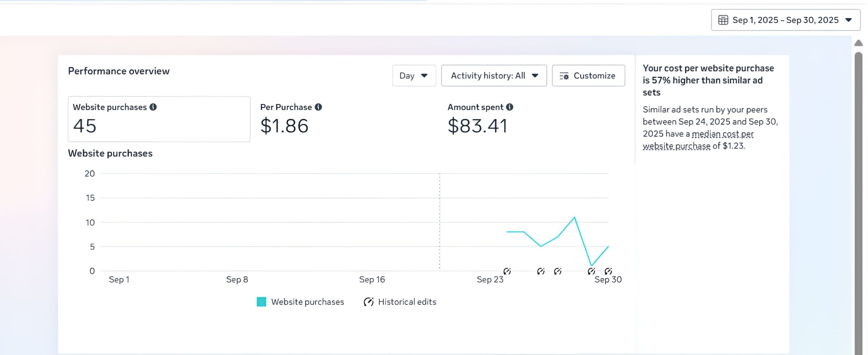This screenshot has width=868, height=355.
Task: Open the Day granularity dropdown
Action: point(414,76)
